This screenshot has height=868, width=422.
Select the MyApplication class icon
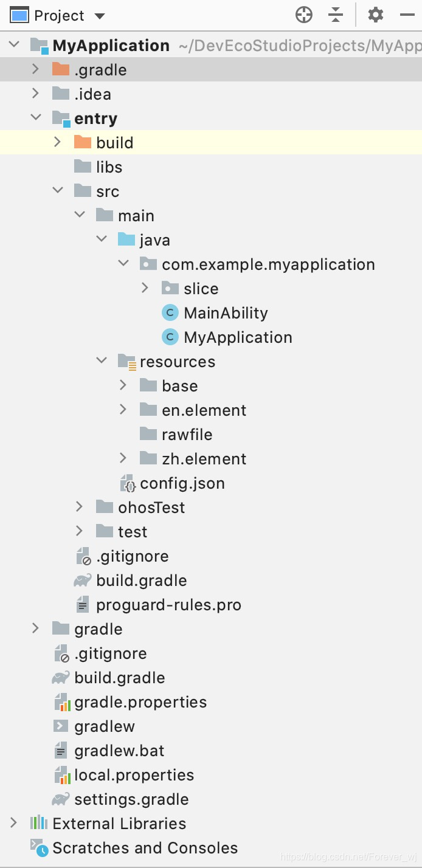point(170,337)
